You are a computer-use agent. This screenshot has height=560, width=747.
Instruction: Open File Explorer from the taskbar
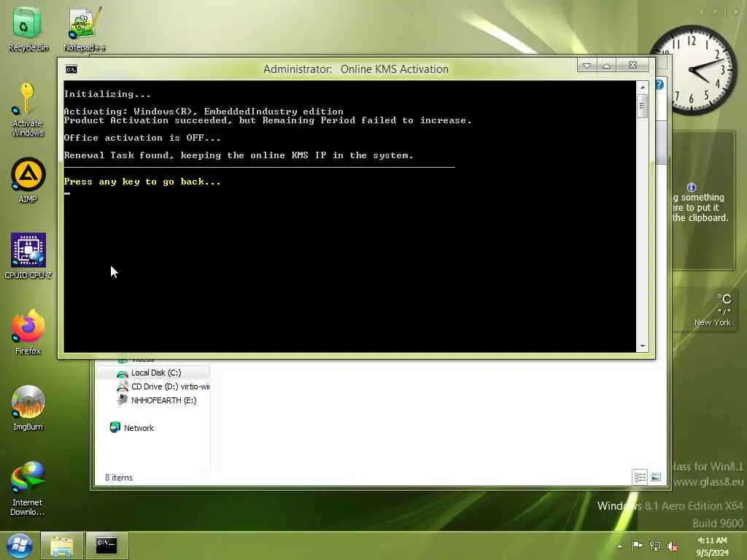(62, 545)
